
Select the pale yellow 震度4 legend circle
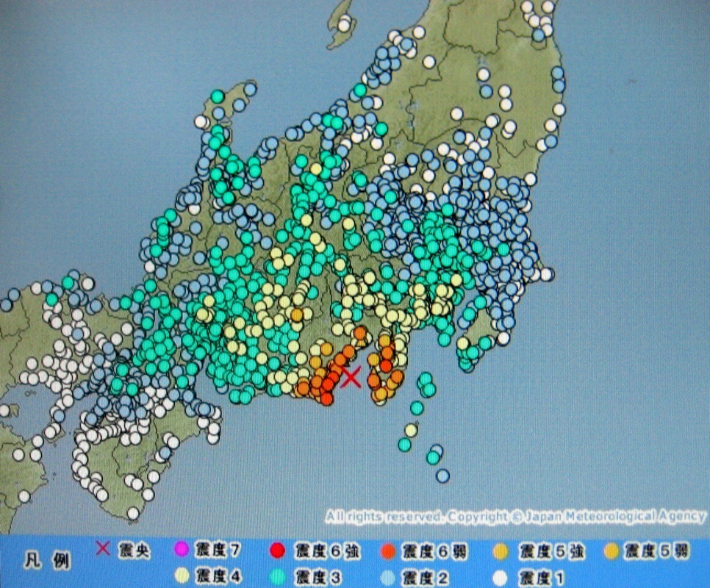pos(182,576)
